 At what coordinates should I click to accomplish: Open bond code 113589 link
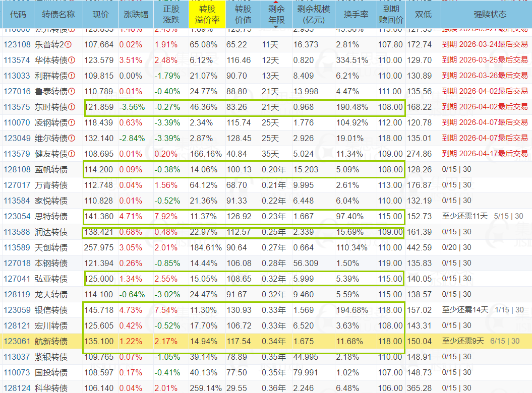click(x=17, y=248)
